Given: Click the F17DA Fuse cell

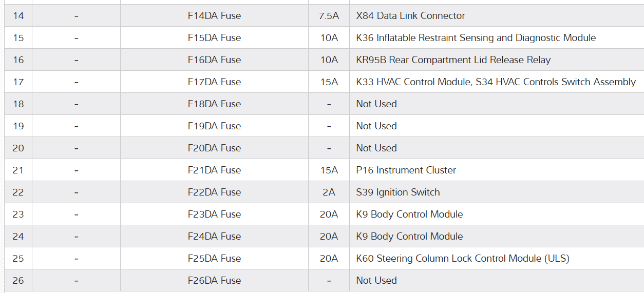Looking at the screenshot, I should click(x=214, y=82).
